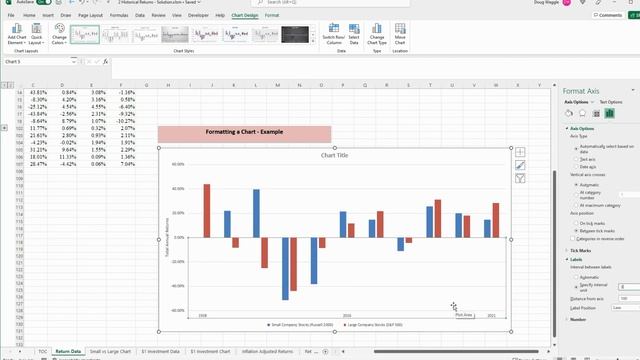Open the Small vs Large Chart sheet
The width and height of the screenshot is (640, 360).
coord(110,351)
